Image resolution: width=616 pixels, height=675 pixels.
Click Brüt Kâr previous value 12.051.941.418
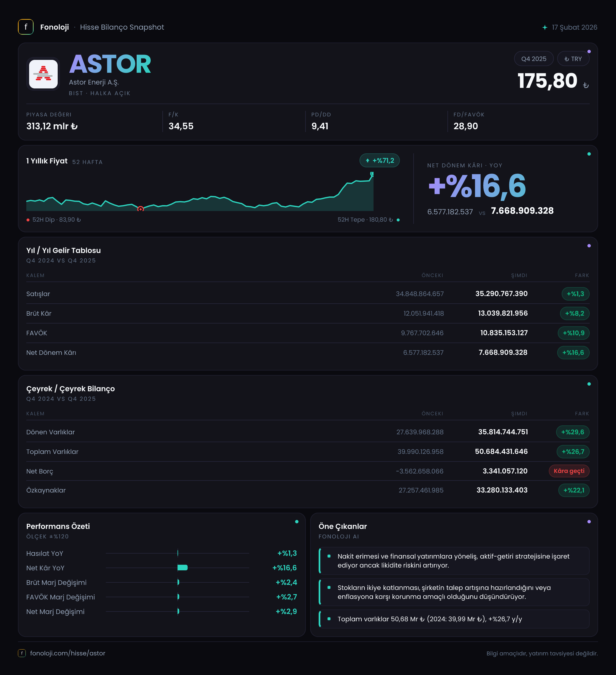423,313
